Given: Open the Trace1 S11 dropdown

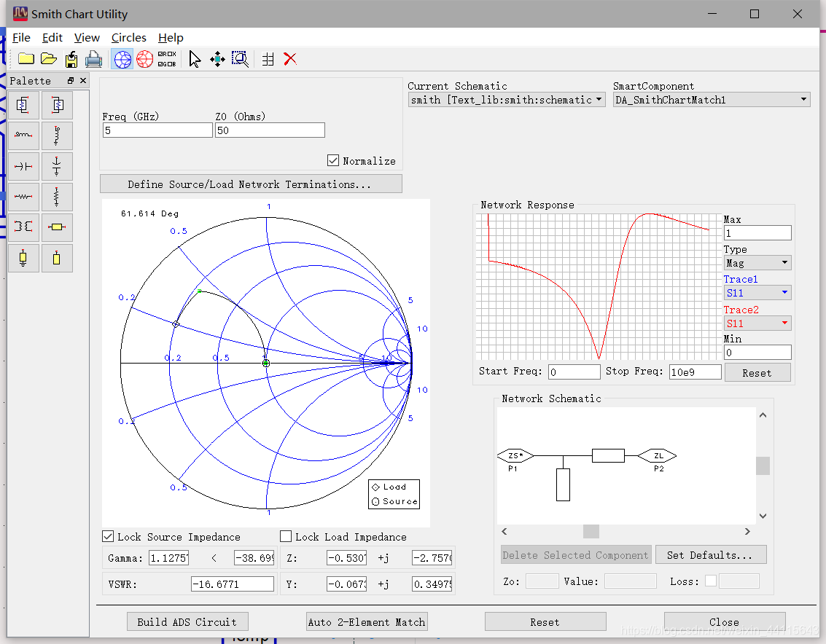Looking at the screenshot, I should pyautogui.click(x=757, y=293).
